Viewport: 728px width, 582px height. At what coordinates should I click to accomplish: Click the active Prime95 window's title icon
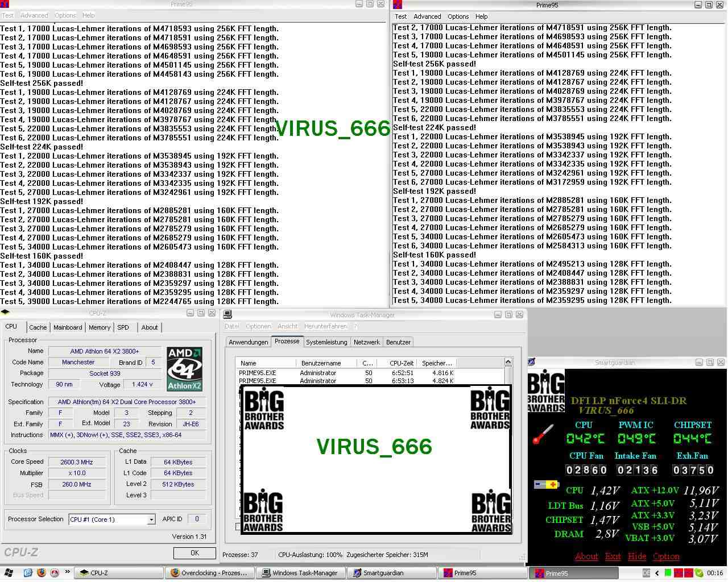point(398,5)
